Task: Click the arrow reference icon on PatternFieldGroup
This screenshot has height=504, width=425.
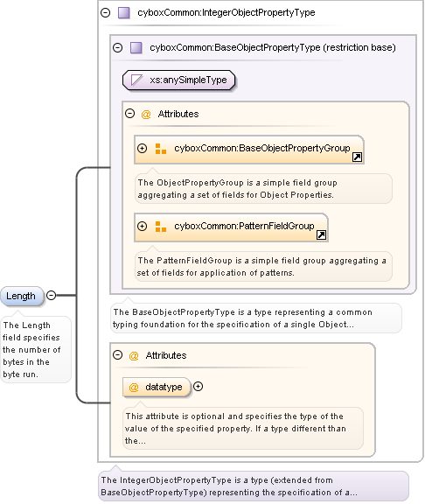Action: pos(321,234)
